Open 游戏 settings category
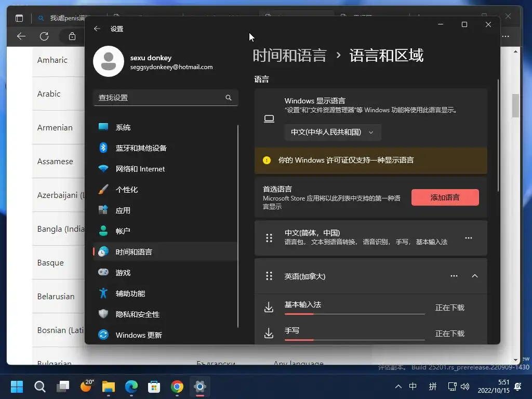 coord(165,272)
